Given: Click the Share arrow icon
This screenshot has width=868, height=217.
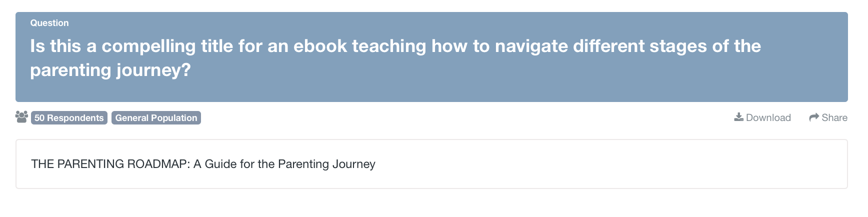Looking at the screenshot, I should [x=814, y=117].
